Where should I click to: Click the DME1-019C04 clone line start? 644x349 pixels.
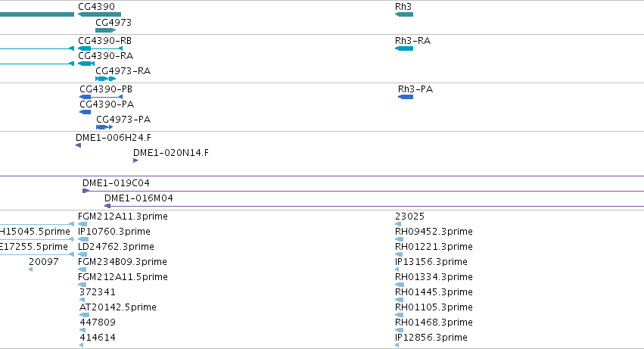click(86, 191)
